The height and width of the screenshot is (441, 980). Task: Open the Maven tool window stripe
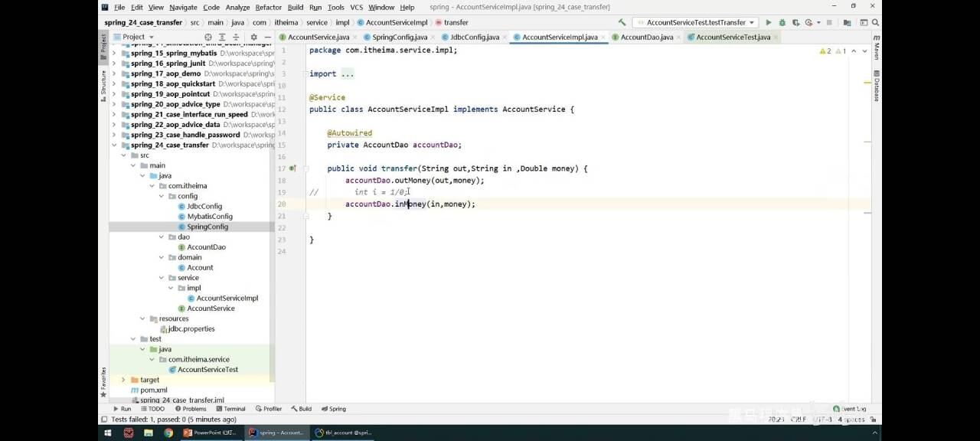pos(877,47)
